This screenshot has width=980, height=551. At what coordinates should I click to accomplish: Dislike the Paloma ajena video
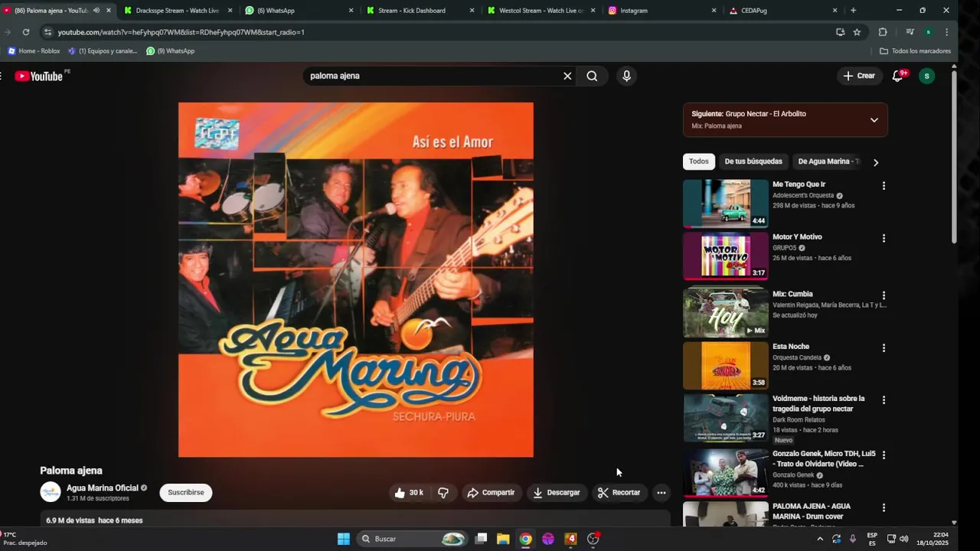coord(443,493)
